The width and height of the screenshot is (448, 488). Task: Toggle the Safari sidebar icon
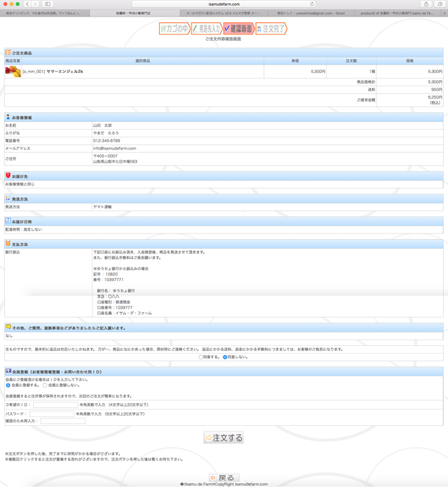pyautogui.click(x=48, y=4)
